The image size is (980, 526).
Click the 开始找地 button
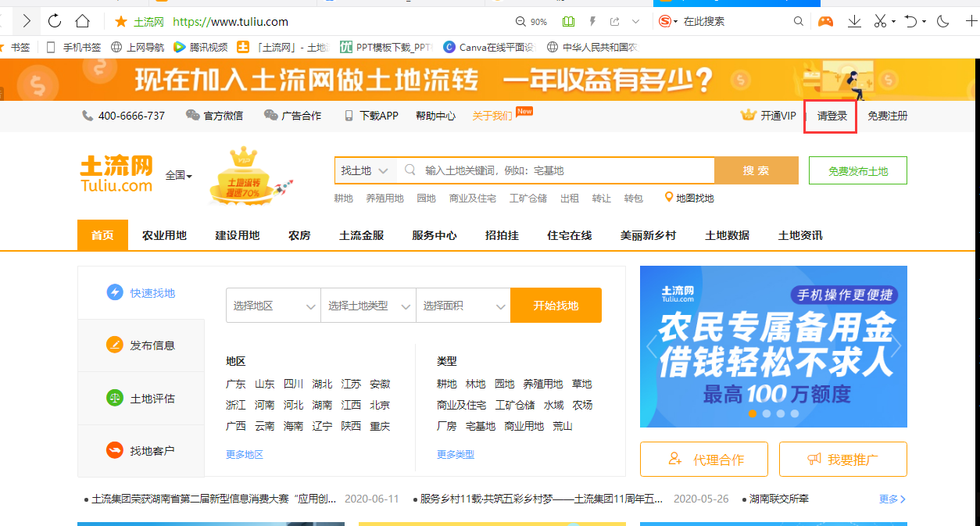[x=556, y=306]
